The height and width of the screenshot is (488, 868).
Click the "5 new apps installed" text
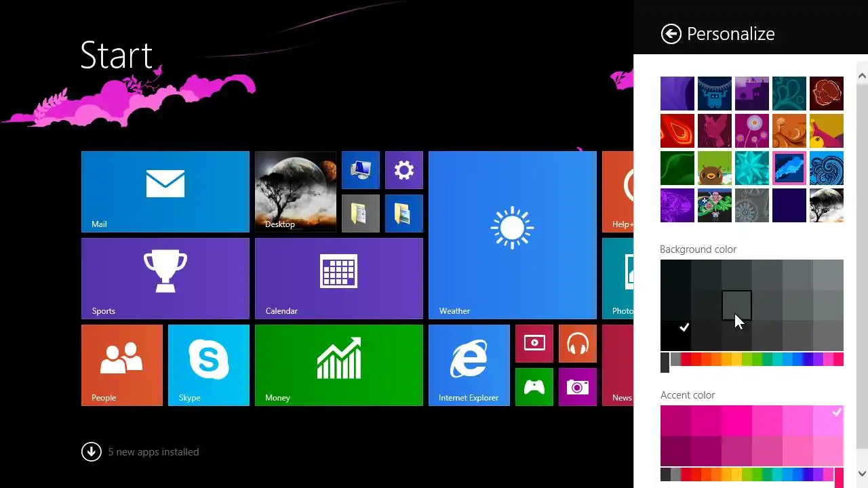(153, 452)
